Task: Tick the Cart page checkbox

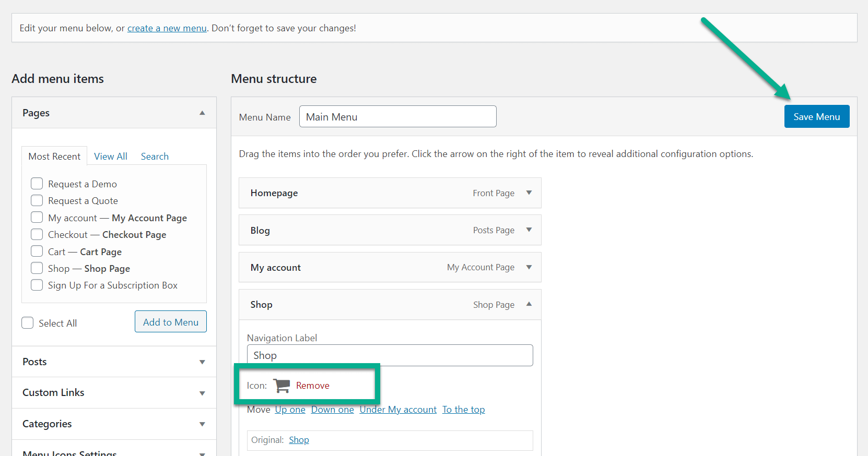Action: [x=37, y=251]
